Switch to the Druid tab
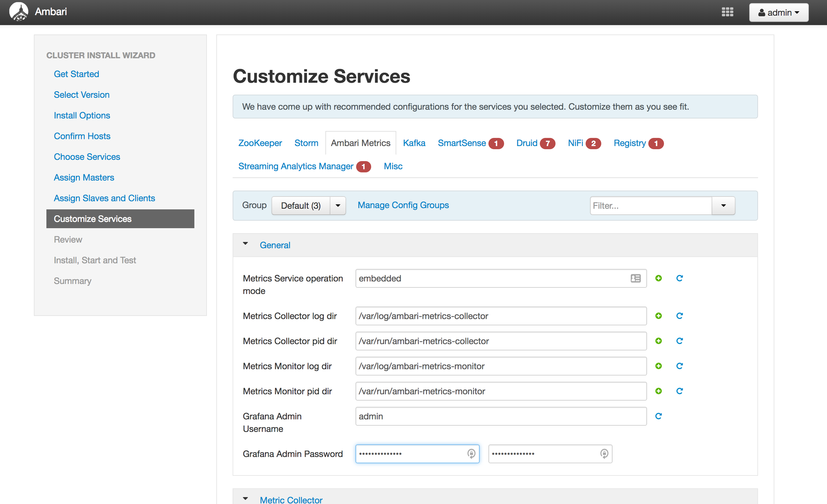827x504 pixels. [527, 143]
